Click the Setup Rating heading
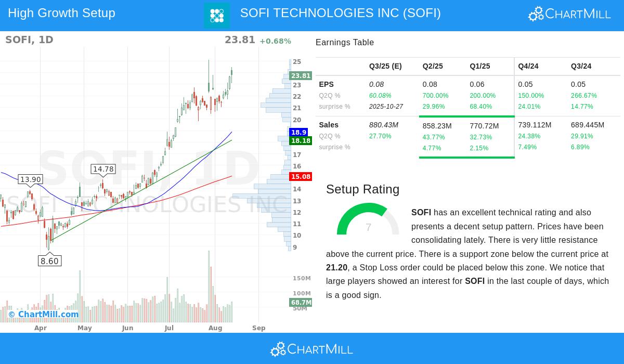The image size is (624, 364). pyautogui.click(x=362, y=189)
